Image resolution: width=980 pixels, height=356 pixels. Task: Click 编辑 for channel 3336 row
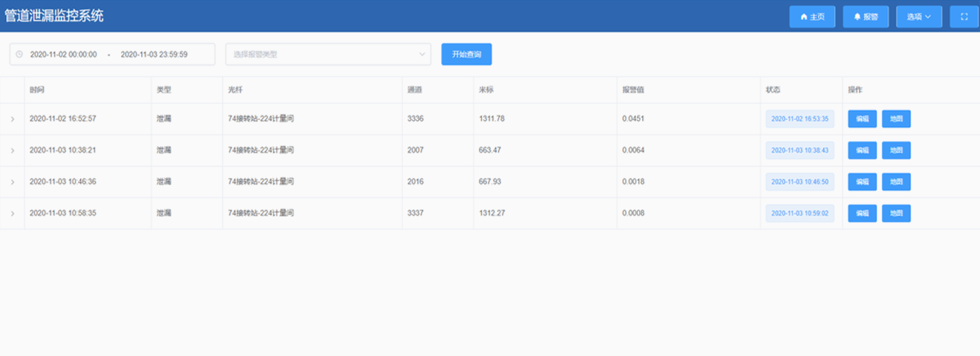[x=862, y=119]
